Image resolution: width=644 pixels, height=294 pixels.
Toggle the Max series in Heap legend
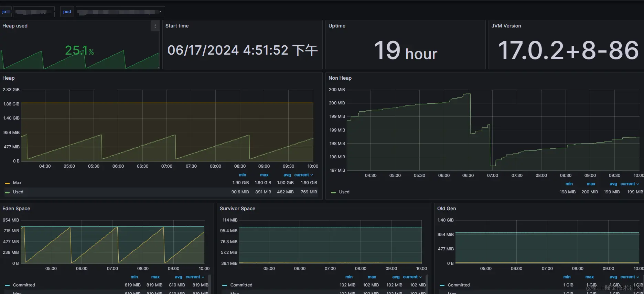tap(17, 183)
